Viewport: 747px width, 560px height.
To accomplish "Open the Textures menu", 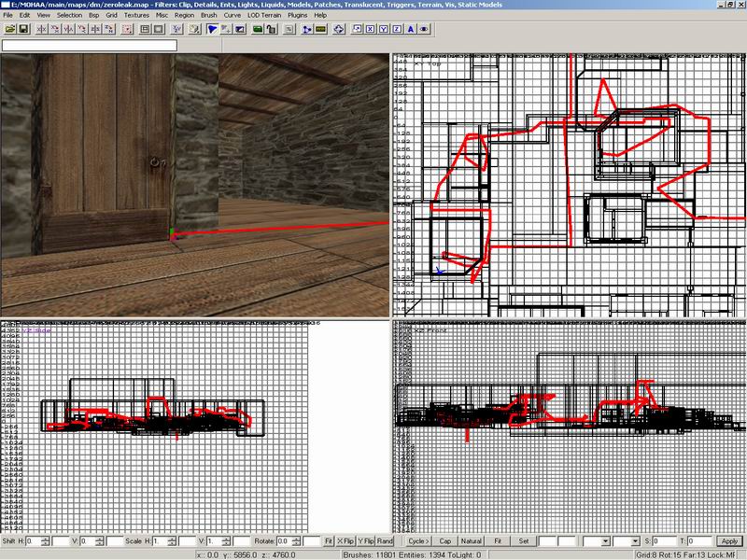I will pyautogui.click(x=136, y=15).
